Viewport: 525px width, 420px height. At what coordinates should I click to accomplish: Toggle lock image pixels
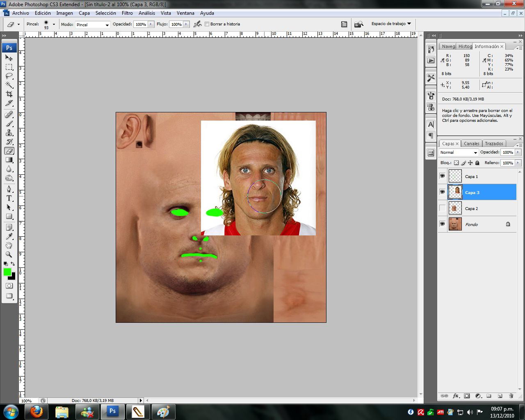pos(463,163)
